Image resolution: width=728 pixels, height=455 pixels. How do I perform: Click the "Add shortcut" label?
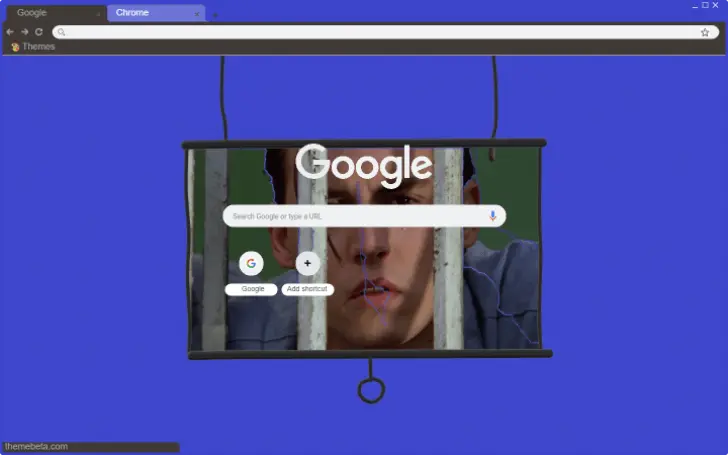pos(307,289)
